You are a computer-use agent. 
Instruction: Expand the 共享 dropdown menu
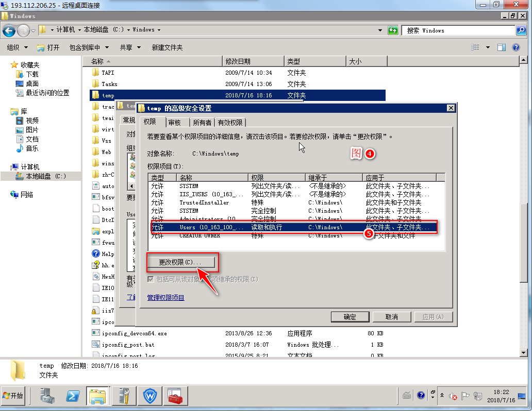click(130, 47)
